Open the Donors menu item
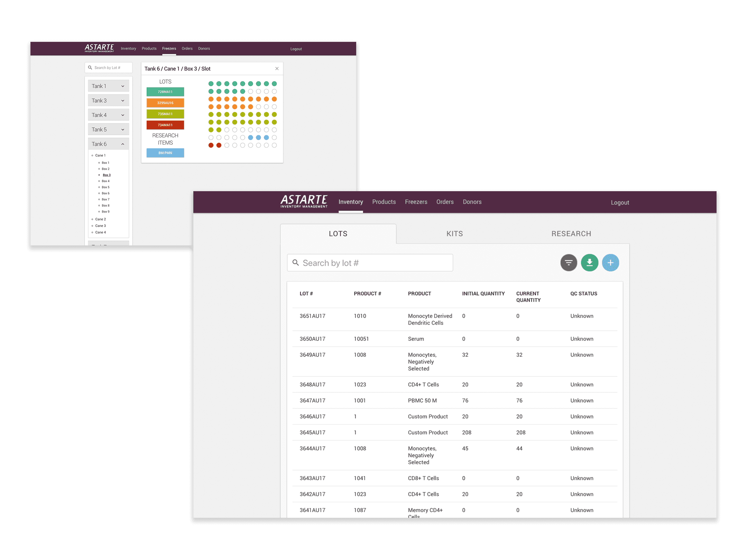Viewport: 747px width, 560px height. click(472, 202)
